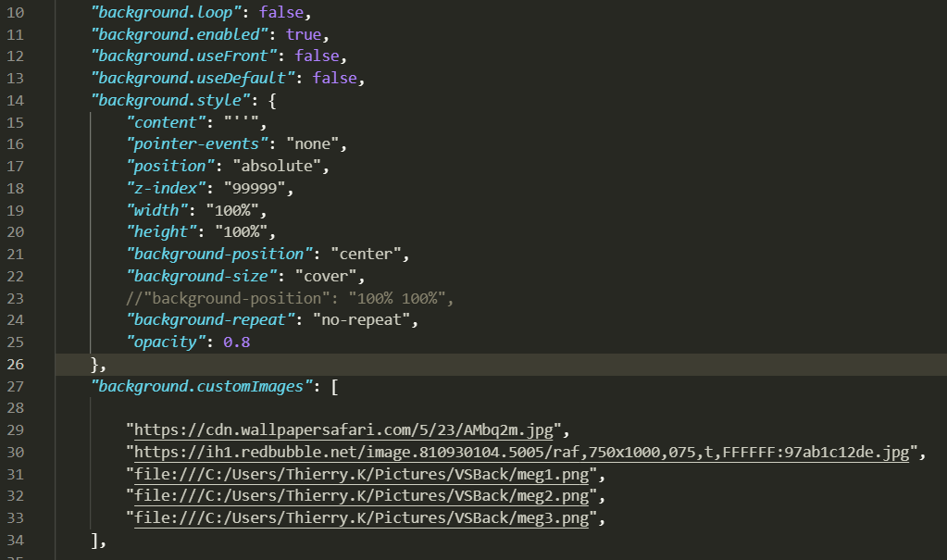Screen dimensions: 947x560
Task: Click the closing brace on line 26
Action: tap(94, 365)
